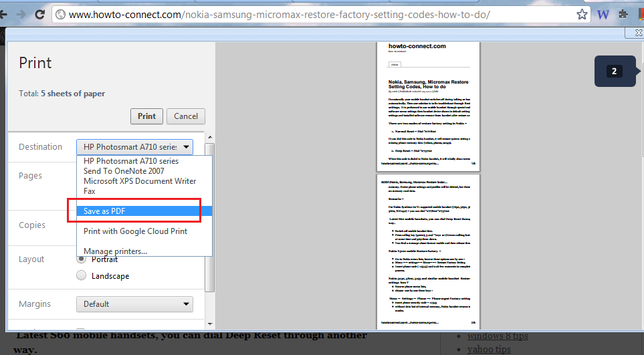Bookmark page with the star icon
The image size is (644, 355).
(582, 15)
